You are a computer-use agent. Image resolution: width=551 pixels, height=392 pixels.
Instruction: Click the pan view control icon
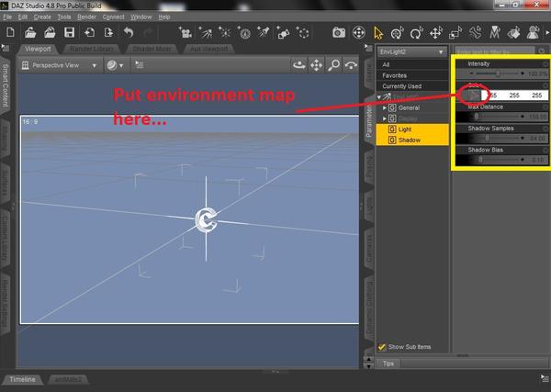coord(316,65)
